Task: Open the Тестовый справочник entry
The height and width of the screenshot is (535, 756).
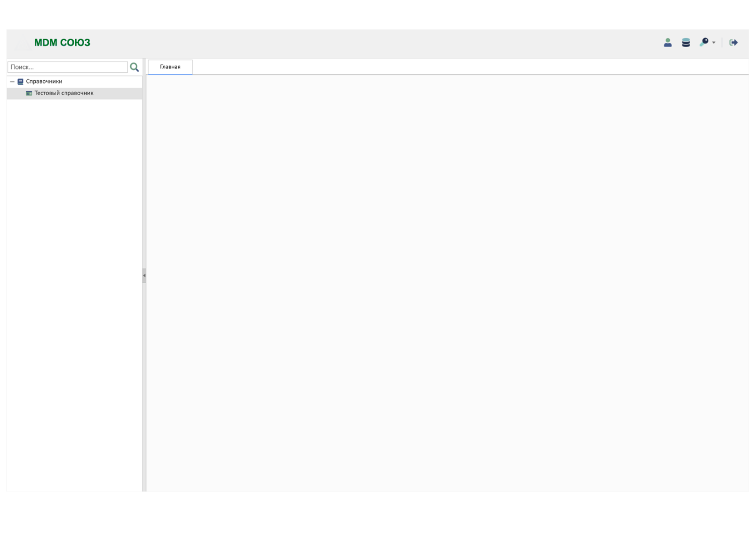Action: pyautogui.click(x=64, y=93)
